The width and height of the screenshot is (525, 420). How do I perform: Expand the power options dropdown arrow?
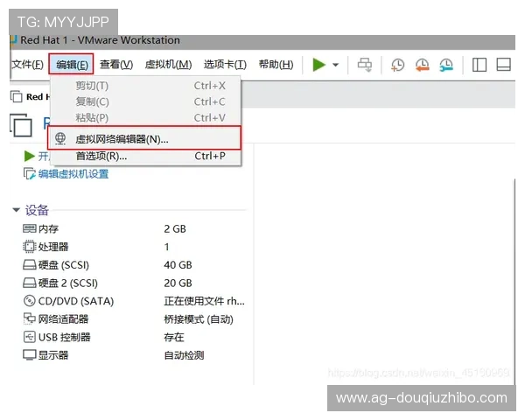[335, 65]
